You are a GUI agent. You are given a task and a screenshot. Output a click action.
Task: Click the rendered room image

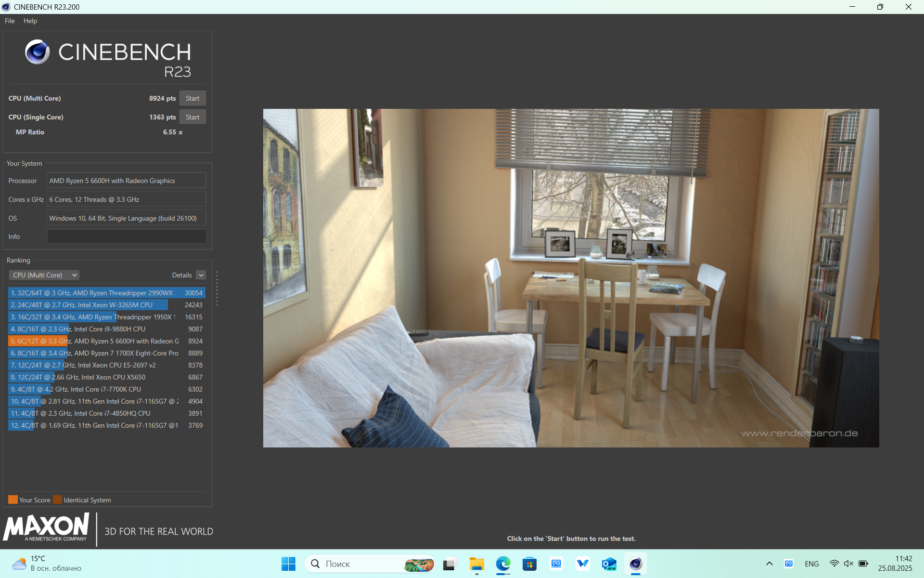(x=571, y=278)
